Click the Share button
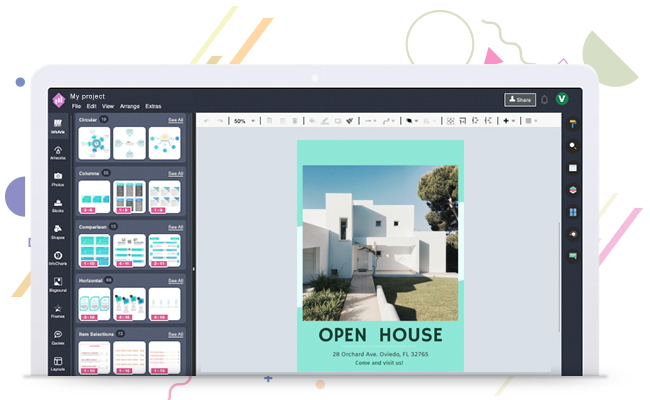 click(x=519, y=99)
